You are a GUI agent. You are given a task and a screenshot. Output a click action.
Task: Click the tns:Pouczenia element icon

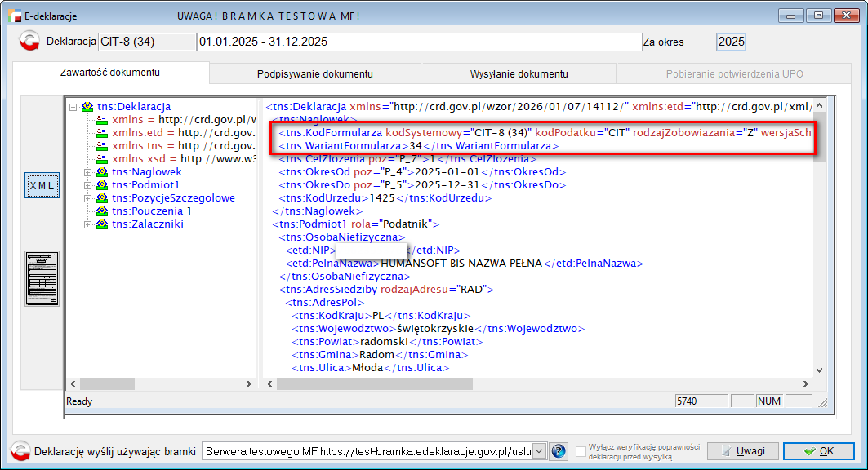click(101, 211)
